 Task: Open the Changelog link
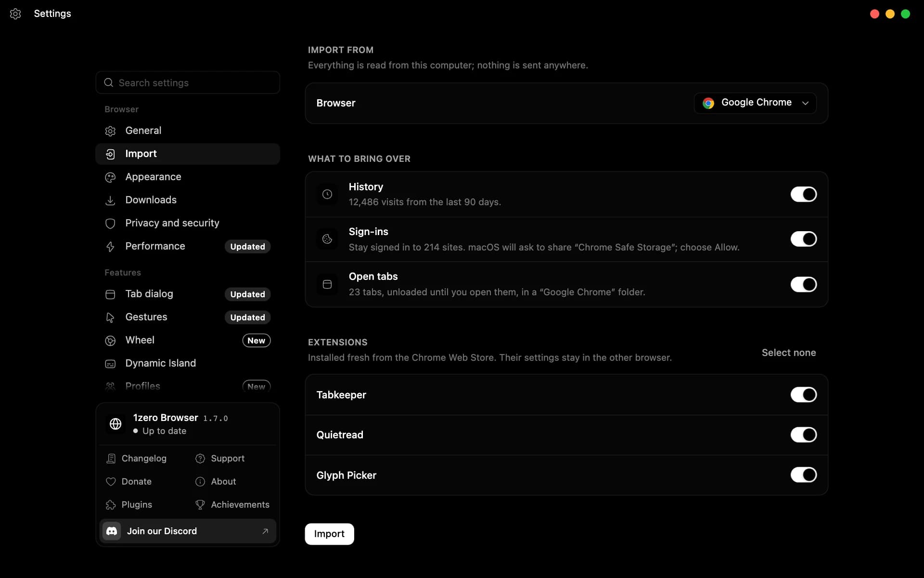pyautogui.click(x=136, y=458)
